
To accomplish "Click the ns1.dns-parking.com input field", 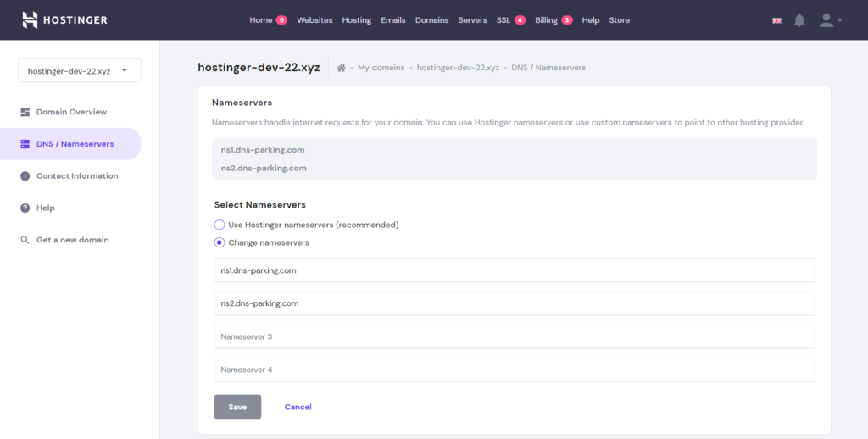I will 515,270.
